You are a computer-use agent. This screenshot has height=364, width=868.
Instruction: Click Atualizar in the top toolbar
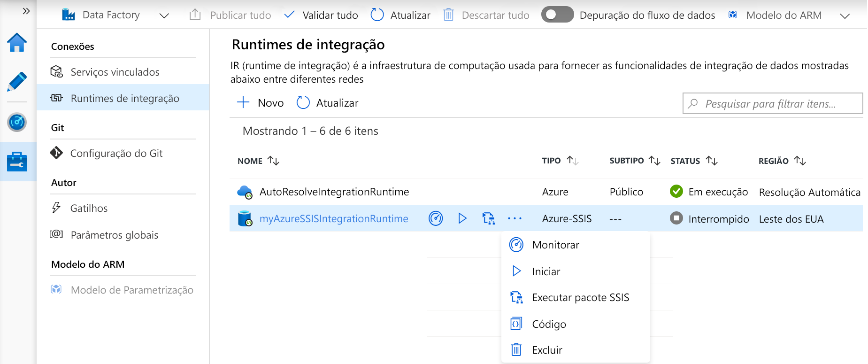[x=400, y=15]
